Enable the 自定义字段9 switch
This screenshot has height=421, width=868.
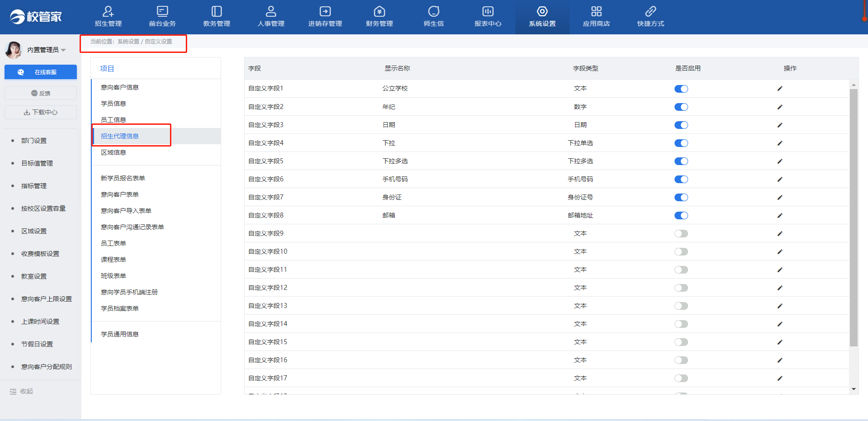(x=681, y=234)
